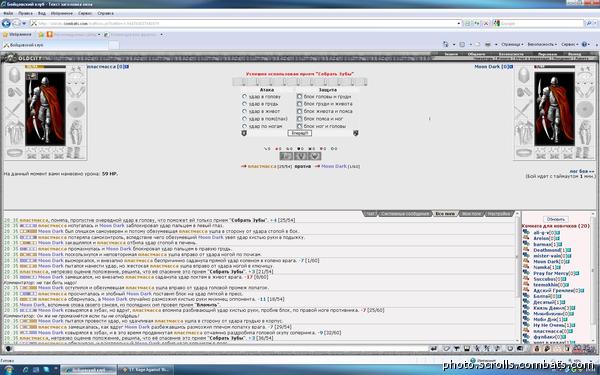The width and height of the screenshot is (600, 375).
Task: Click the 'Вперед!' attack button
Action: click(x=300, y=133)
